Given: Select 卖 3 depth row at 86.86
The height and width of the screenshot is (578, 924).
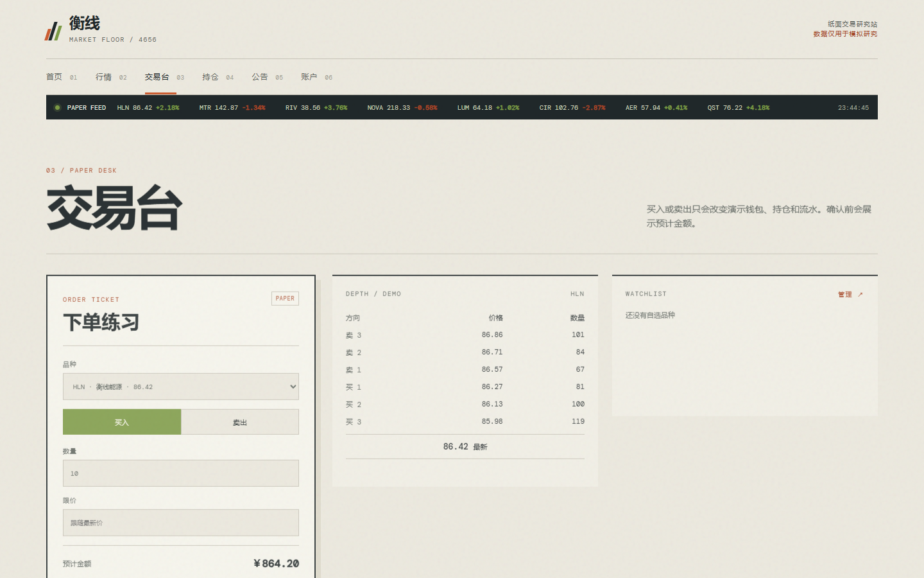Looking at the screenshot, I should 465,335.
